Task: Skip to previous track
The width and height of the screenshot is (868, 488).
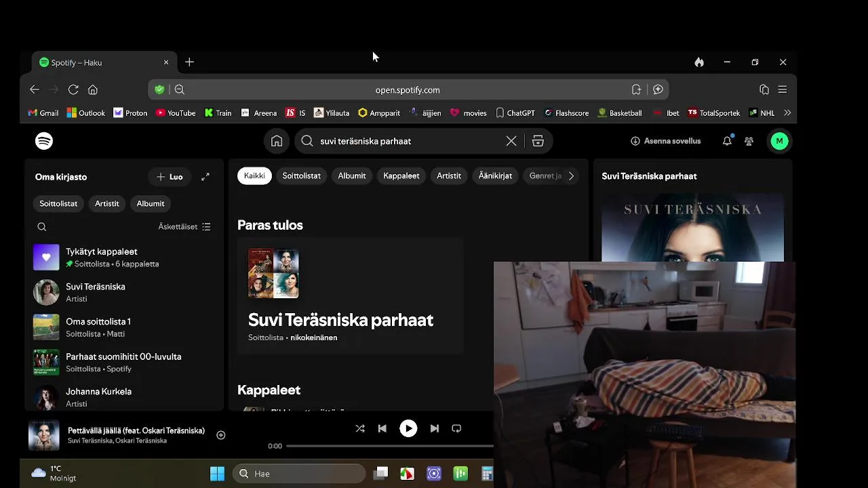Action: tap(382, 428)
